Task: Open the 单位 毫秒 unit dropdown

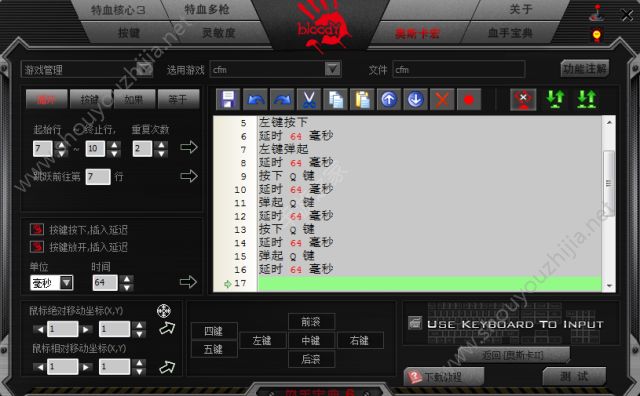Action: [x=66, y=283]
